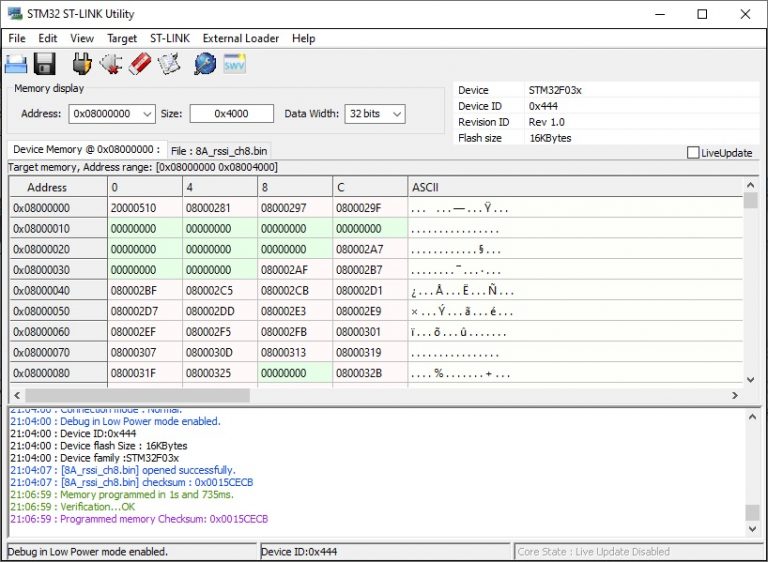Open the File menu

click(x=17, y=38)
